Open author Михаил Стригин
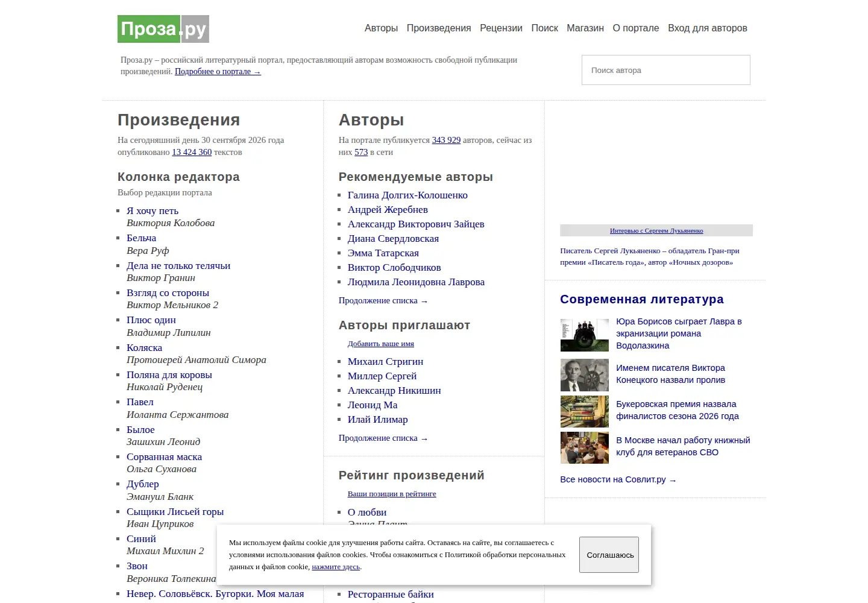Screen dimensions: 868x603 (x=385, y=361)
